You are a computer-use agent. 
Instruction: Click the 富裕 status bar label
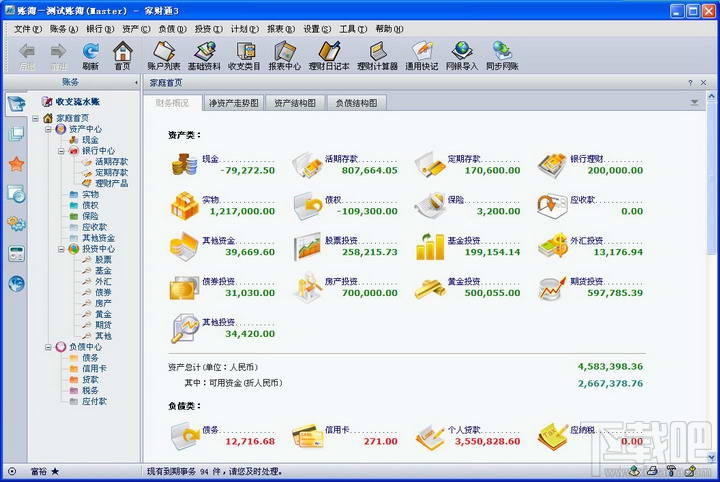(38, 471)
